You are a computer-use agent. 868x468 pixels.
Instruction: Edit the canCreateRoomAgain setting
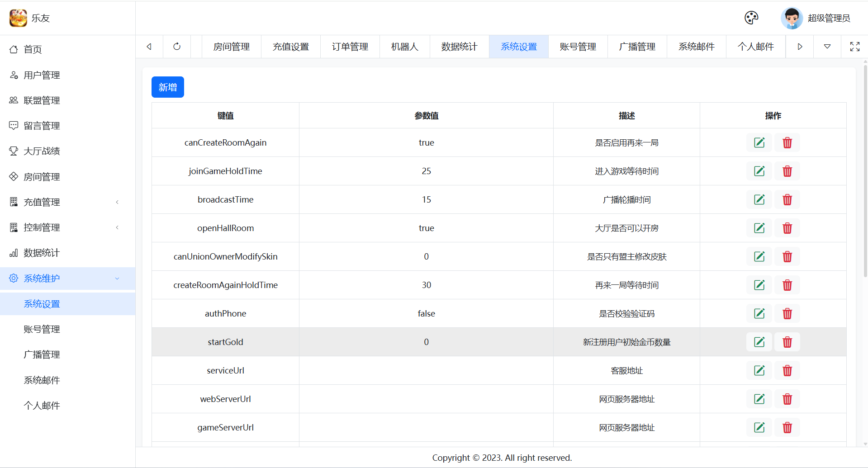pos(759,143)
